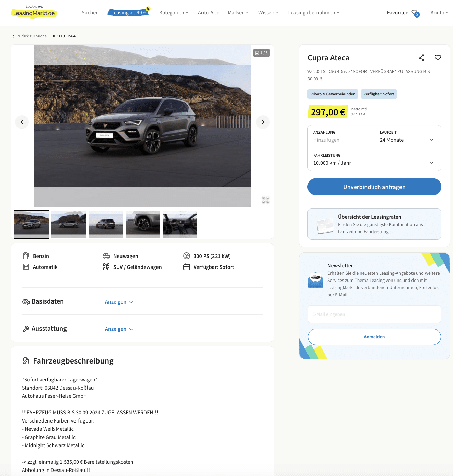Add Cupra Ateca to favorites heart

tap(438, 58)
